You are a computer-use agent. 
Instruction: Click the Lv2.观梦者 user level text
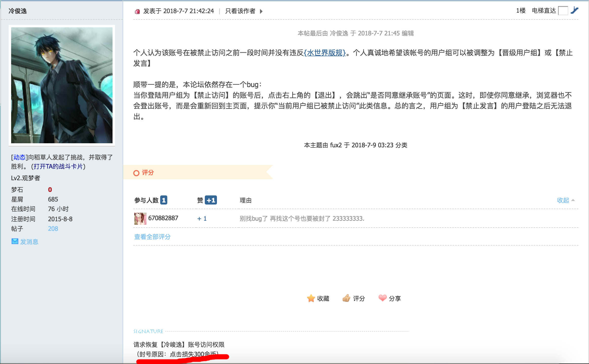(26, 178)
